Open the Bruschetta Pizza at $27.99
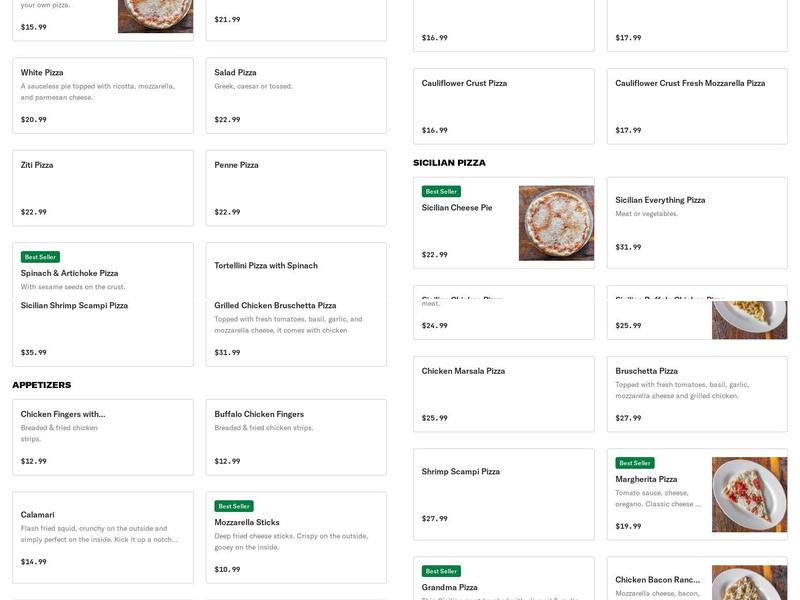 [x=697, y=394]
